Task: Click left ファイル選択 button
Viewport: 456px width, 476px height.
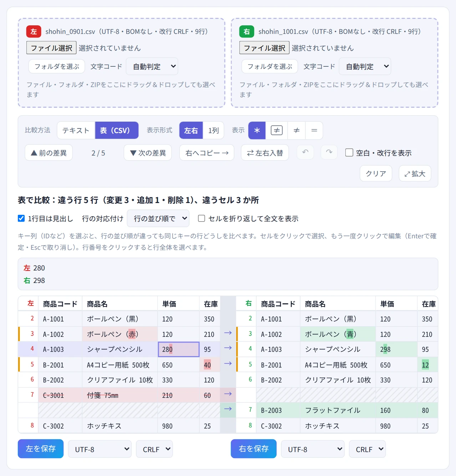Action: point(51,48)
